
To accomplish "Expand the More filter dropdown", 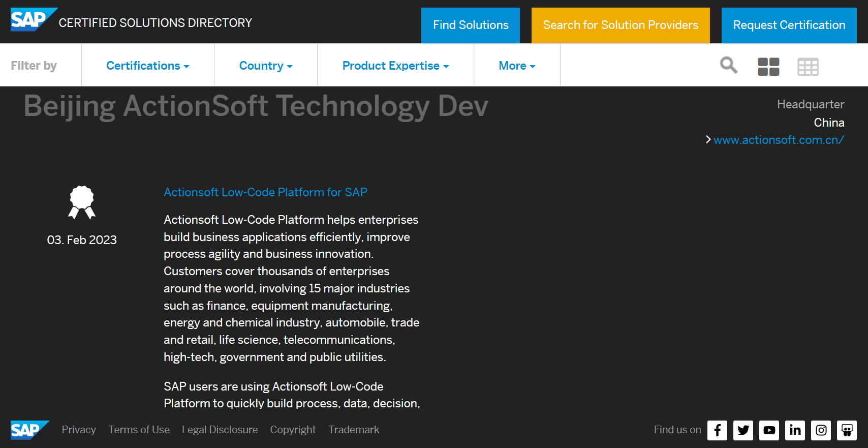I will 517,66.
